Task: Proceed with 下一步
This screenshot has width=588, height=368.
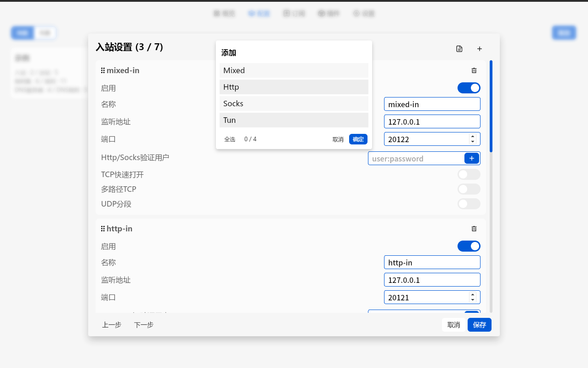Action: [x=144, y=325]
